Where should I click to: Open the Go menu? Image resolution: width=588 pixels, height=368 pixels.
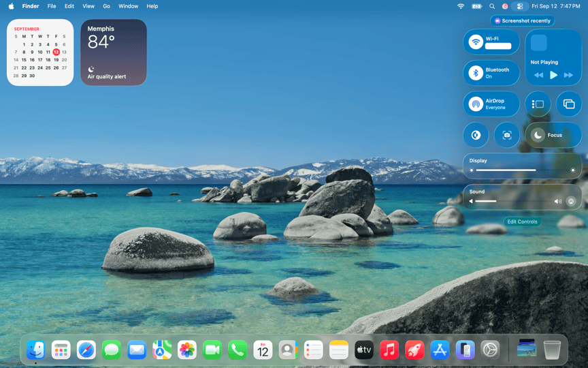(106, 6)
